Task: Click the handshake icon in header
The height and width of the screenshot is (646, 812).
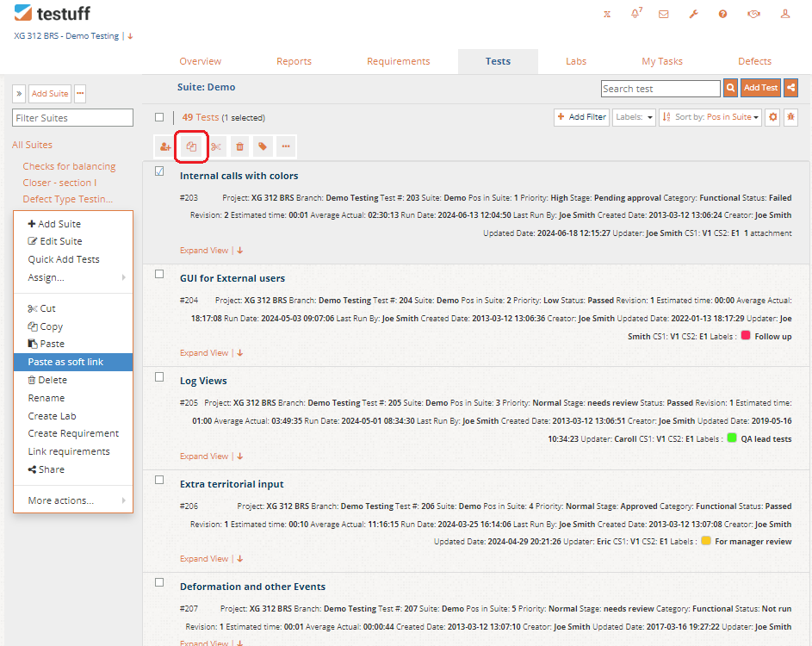Action: coord(754,14)
